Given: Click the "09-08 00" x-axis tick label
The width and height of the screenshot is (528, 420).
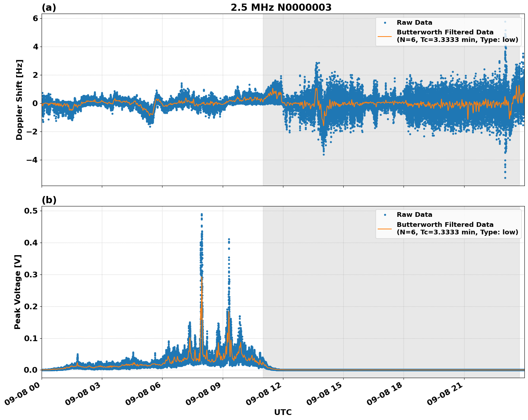Looking at the screenshot, I should tap(22, 396).
